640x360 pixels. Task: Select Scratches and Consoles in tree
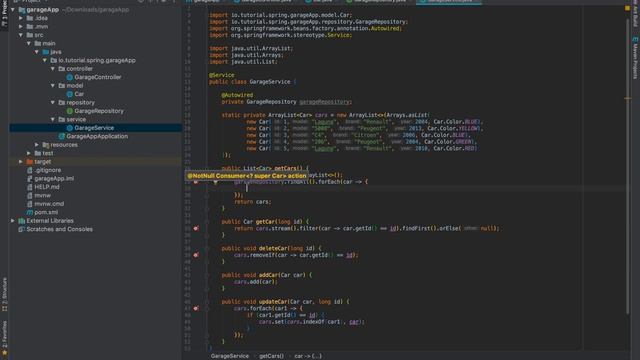(60, 229)
